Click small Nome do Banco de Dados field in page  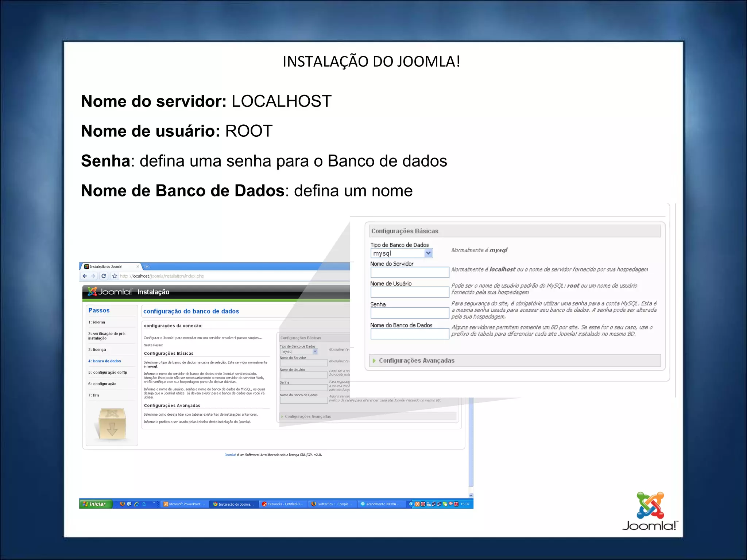click(x=304, y=400)
